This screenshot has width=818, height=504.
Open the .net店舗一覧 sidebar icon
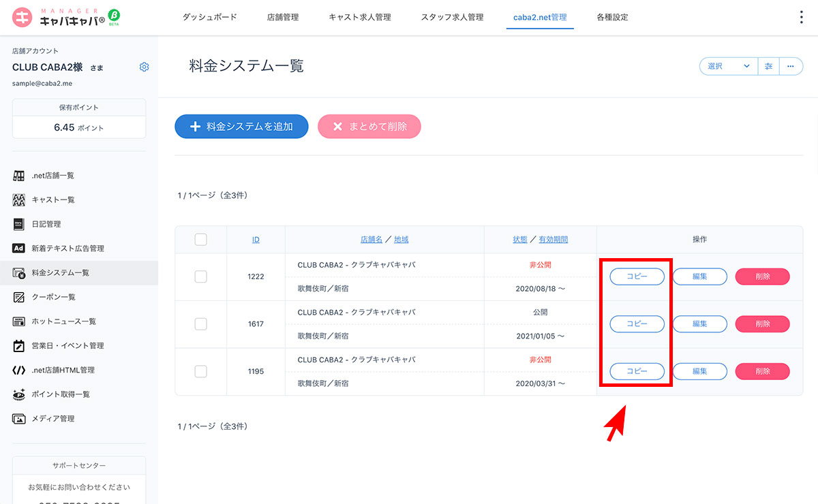(x=19, y=176)
